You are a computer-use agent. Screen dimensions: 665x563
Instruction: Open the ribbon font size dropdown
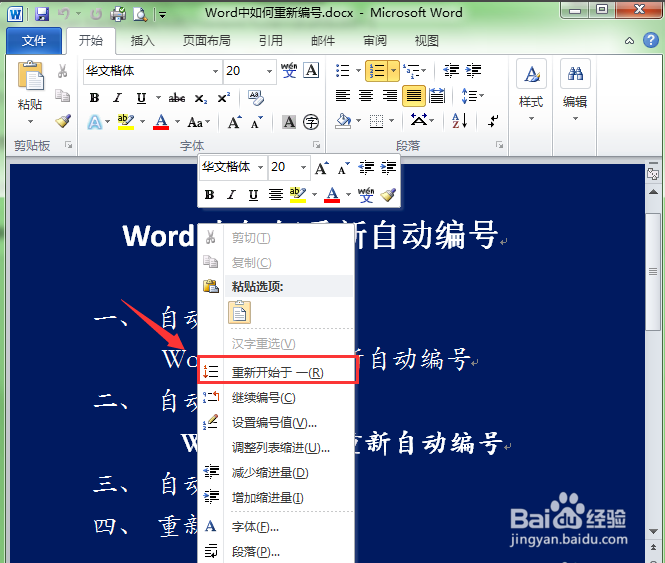coord(269,71)
